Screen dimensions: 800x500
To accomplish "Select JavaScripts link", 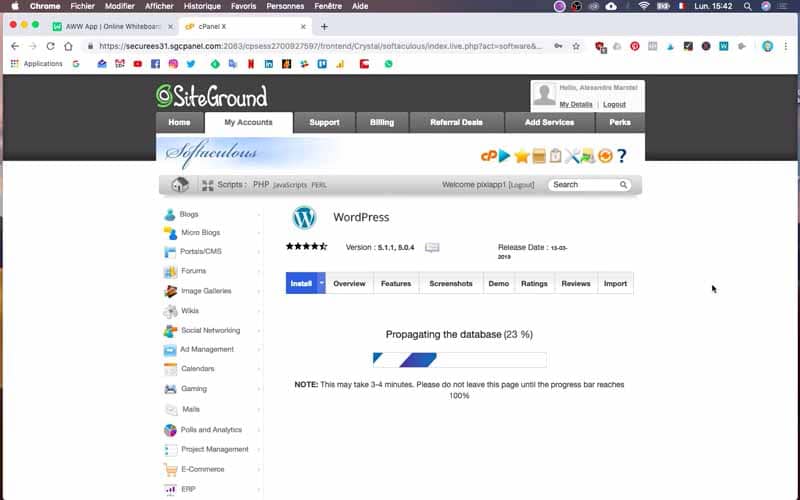I will 290,185.
